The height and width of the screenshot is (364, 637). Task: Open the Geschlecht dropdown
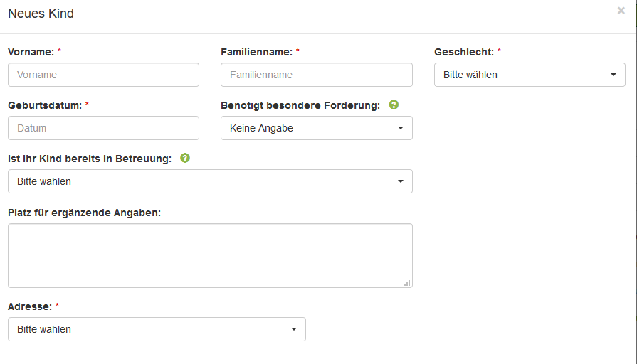tap(530, 75)
